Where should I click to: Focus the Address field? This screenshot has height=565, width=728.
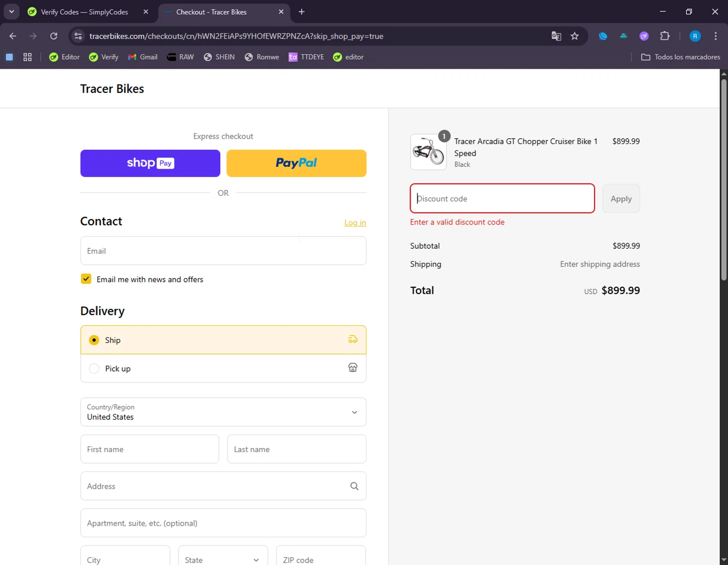click(223, 486)
